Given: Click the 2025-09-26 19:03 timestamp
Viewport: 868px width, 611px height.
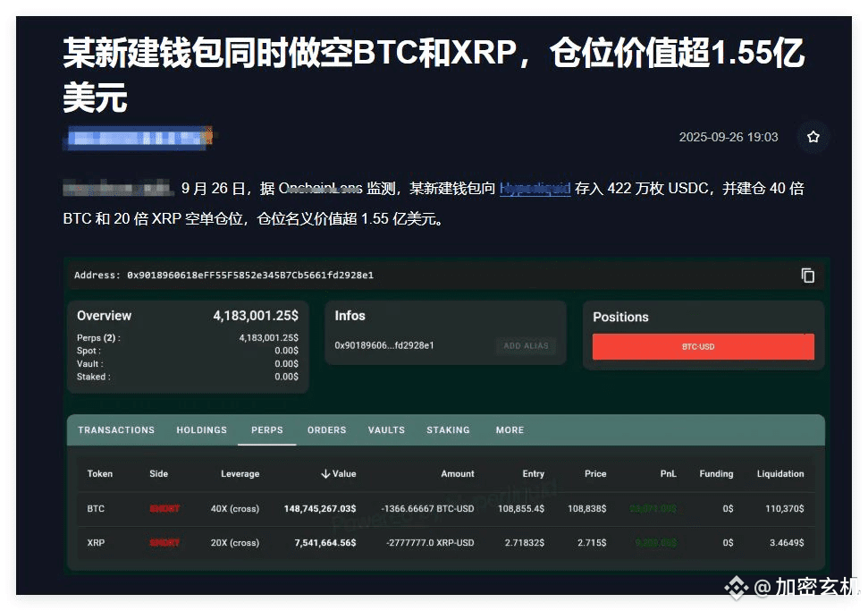Looking at the screenshot, I should click(729, 137).
